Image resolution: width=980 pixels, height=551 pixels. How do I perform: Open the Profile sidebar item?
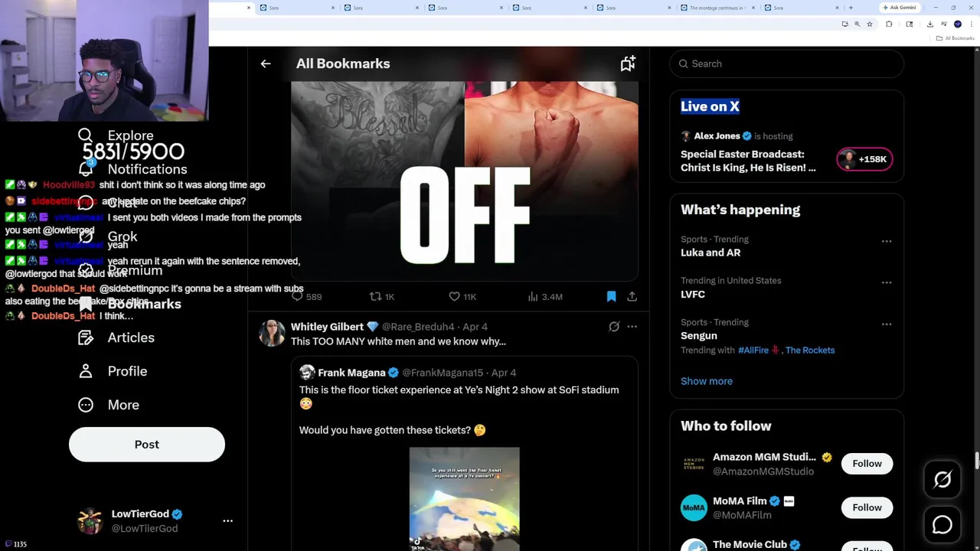coord(113,371)
